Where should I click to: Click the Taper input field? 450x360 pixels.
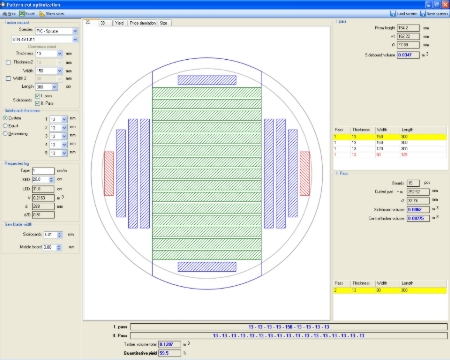[43, 171]
